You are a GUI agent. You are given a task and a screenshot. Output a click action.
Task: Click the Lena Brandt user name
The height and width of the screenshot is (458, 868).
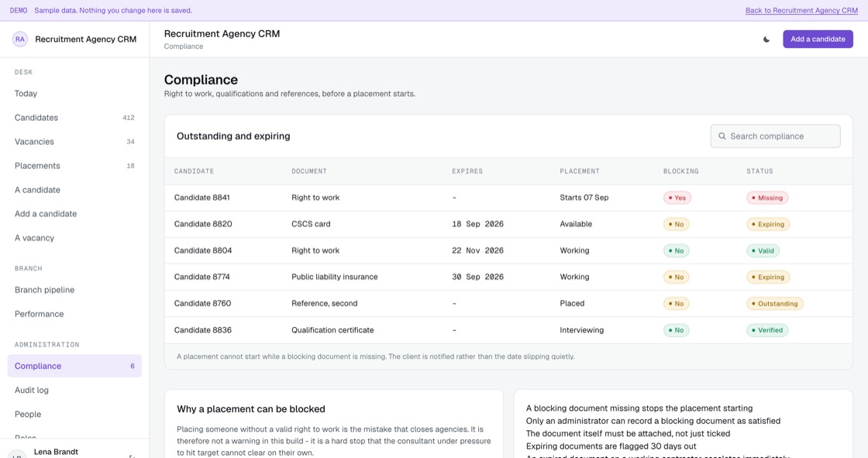56,452
